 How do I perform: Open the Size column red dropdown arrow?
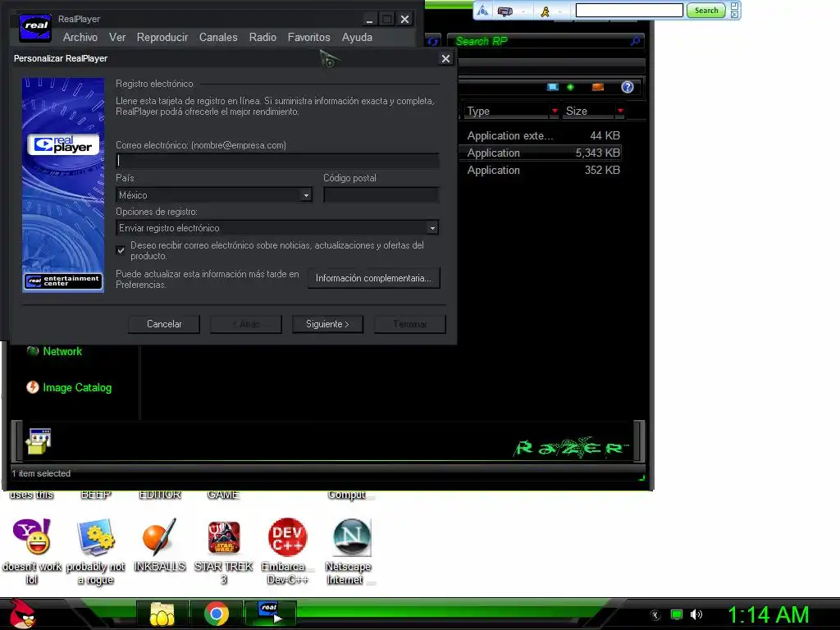[620, 111]
